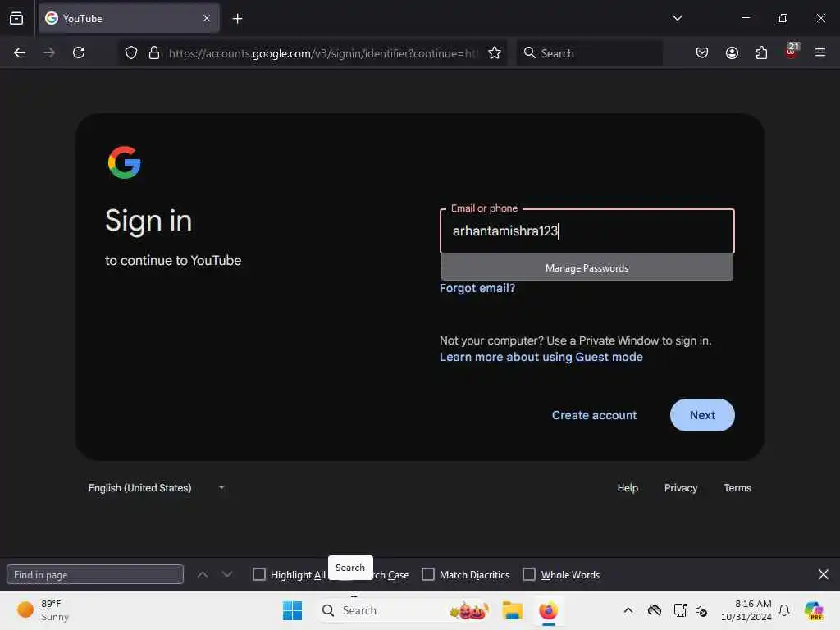This screenshot has width=840, height=630.
Task: Open the extension icon with 21 badge
Action: click(x=792, y=52)
